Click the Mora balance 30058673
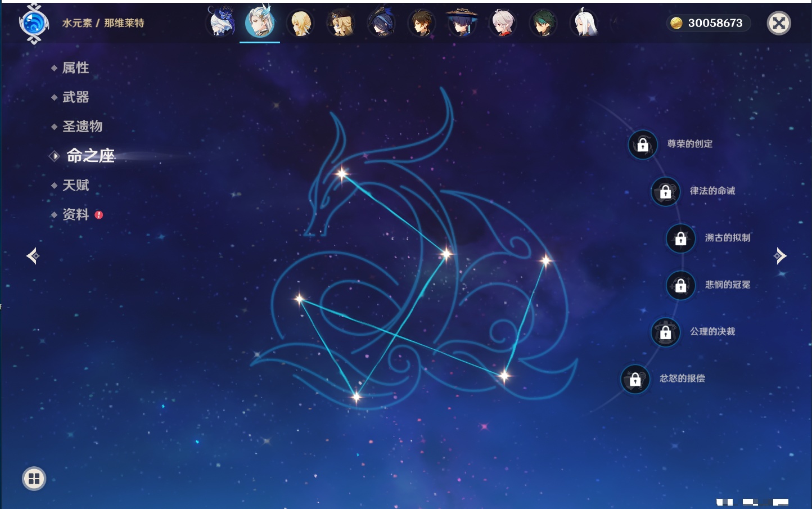 715,23
